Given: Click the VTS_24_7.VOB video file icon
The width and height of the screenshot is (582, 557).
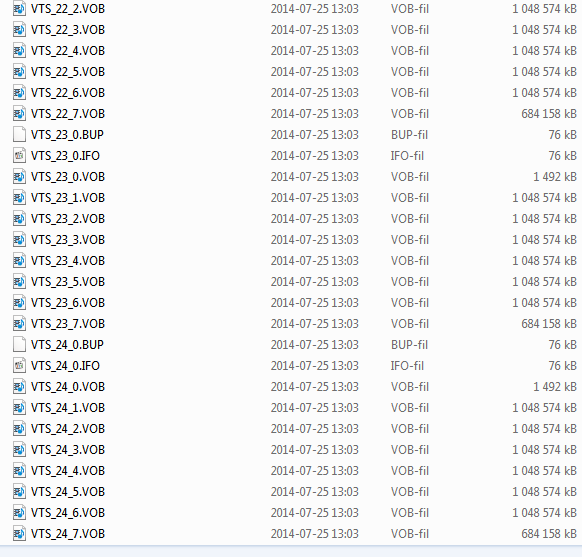Looking at the screenshot, I should pos(19,534).
